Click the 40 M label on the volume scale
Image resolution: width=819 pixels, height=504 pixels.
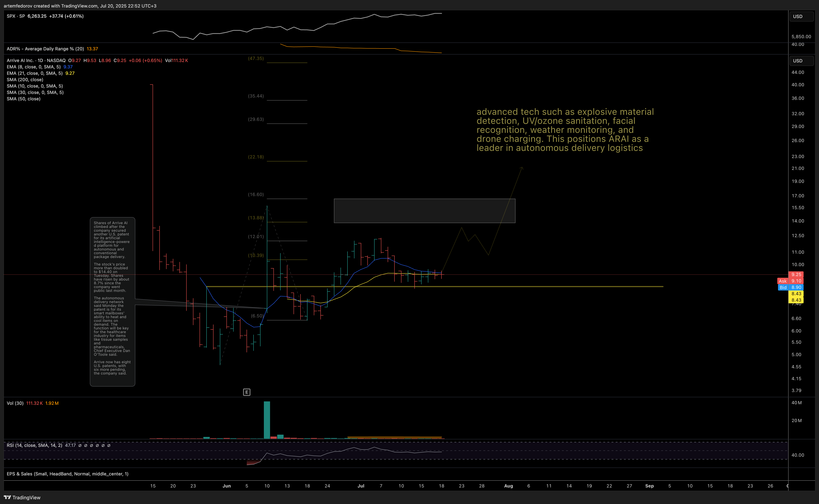(x=797, y=403)
